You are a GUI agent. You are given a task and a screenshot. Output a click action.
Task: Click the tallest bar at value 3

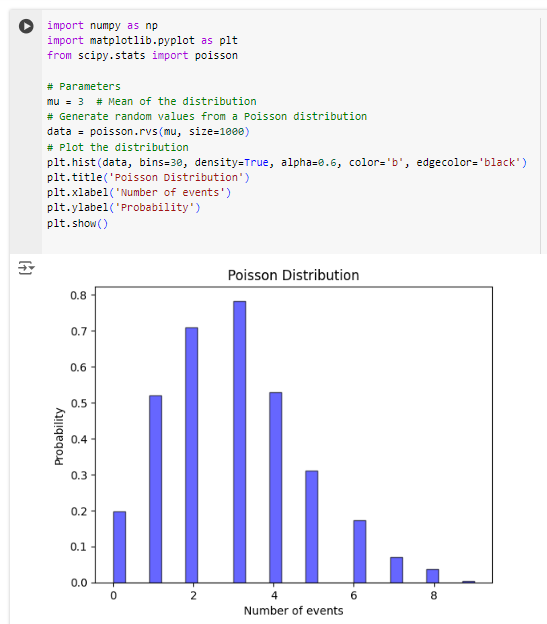pyautogui.click(x=239, y=442)
